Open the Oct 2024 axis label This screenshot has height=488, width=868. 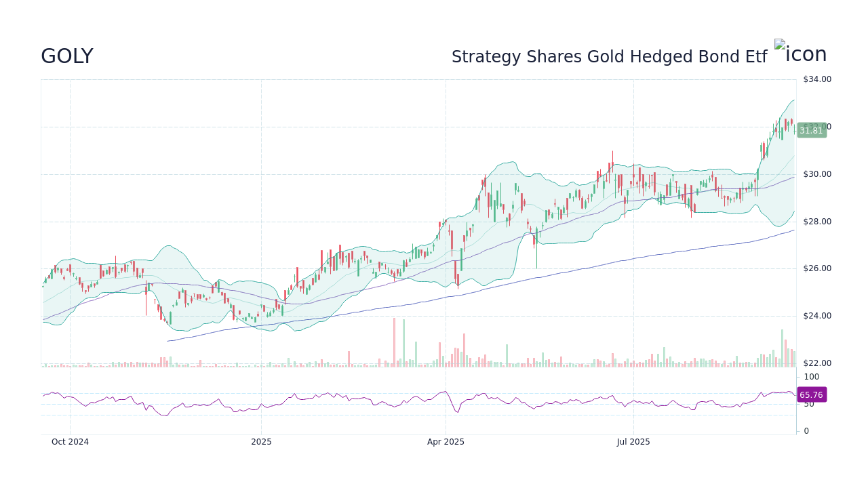click(x=69, y=441)
